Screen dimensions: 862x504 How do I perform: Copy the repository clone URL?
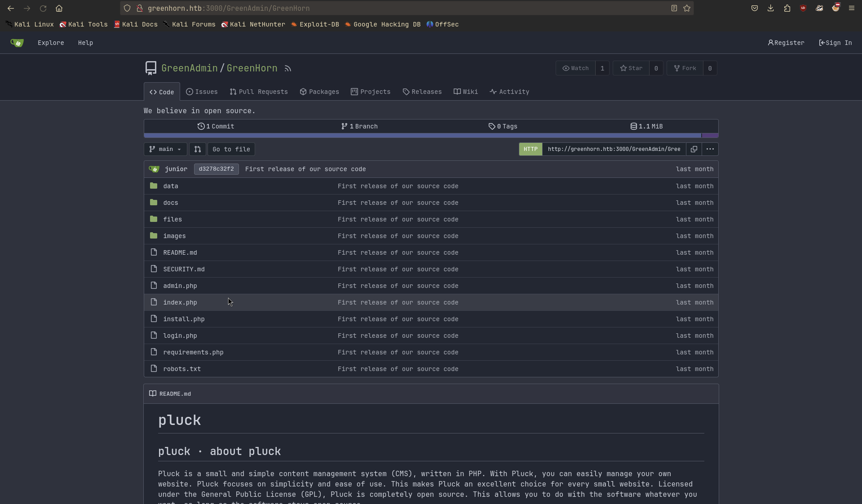tap(694, 149)
